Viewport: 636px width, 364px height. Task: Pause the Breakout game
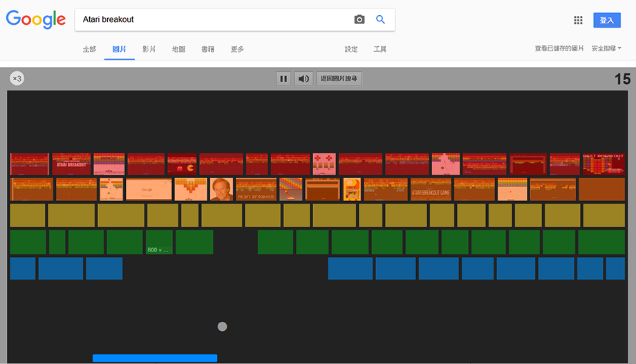point(283,79)
